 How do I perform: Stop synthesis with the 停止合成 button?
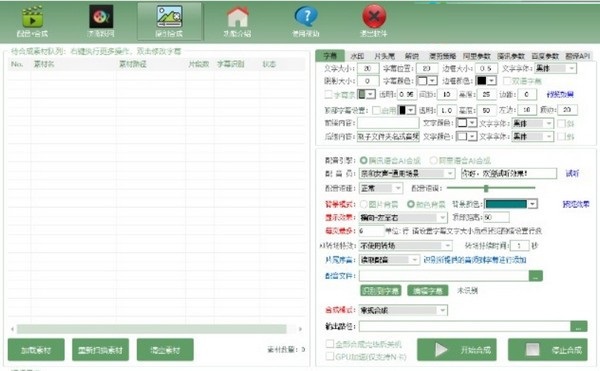tap(547, 350)
